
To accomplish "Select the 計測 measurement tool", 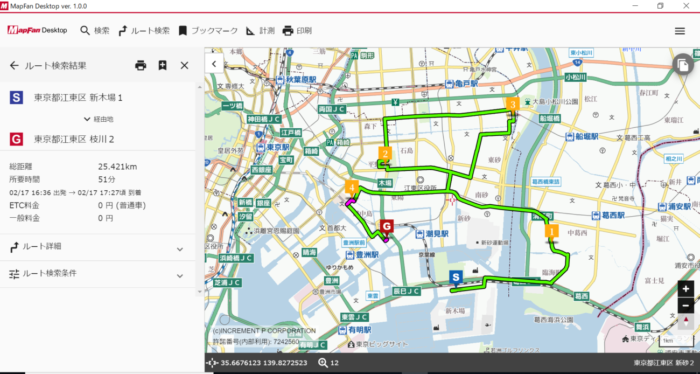I will (260, 31).
